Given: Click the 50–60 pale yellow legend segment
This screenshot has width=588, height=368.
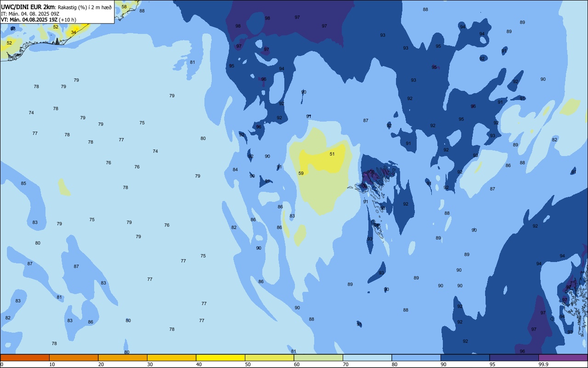Looking at the screenshot, I should (x=269, y=357).
